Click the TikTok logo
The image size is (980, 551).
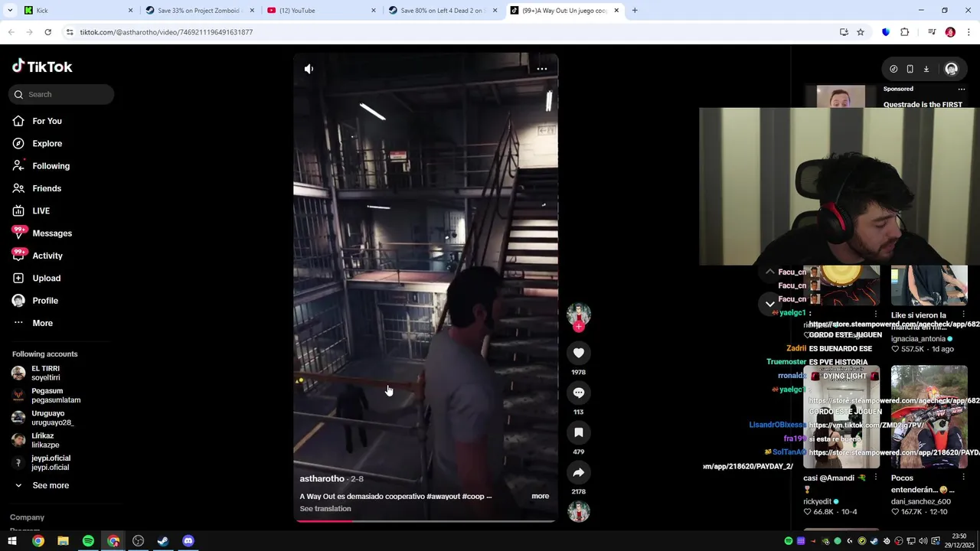(x=42, y=67)
